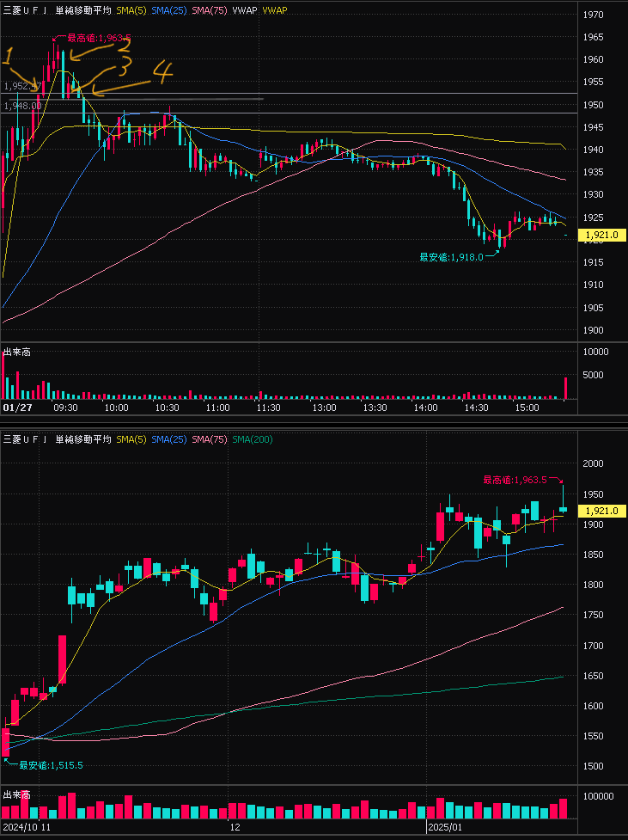
Task: Click the 最安値:1,515.5 low label
Action: [51, 765]
